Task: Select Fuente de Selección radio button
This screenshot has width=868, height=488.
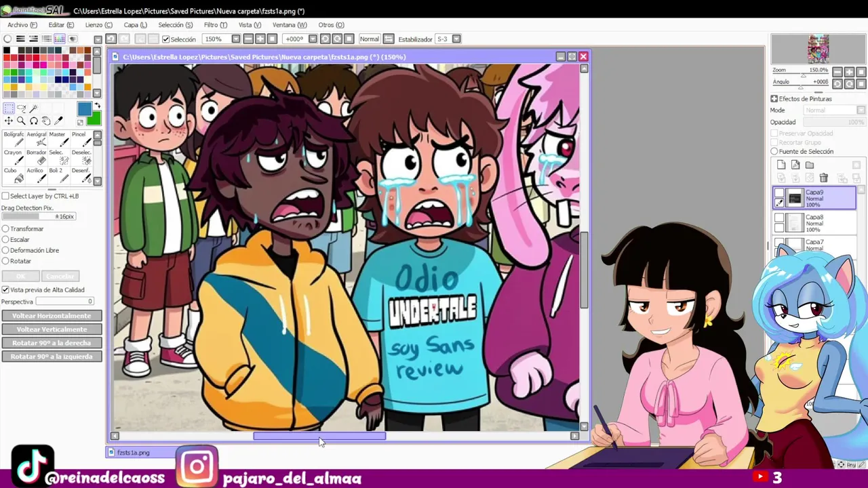Action: tap(774, 152)
